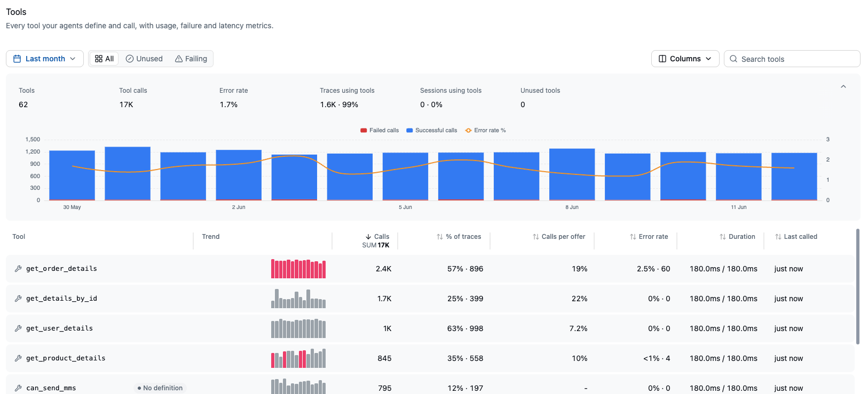The width and height of the screenshot is (868, 394).
Task: Toggle the Successful calls legend swatch
Action: point(409,130)
